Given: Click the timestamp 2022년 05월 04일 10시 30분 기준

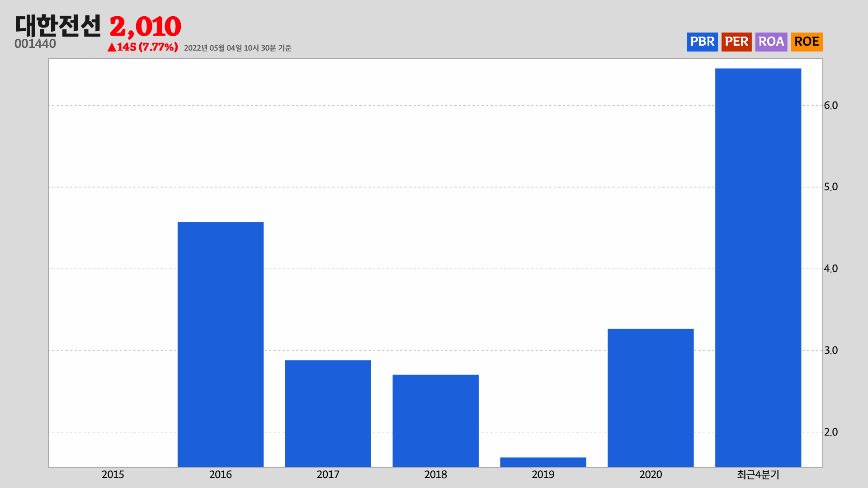Looking at the screenshot, I should [x=237, y=48].
